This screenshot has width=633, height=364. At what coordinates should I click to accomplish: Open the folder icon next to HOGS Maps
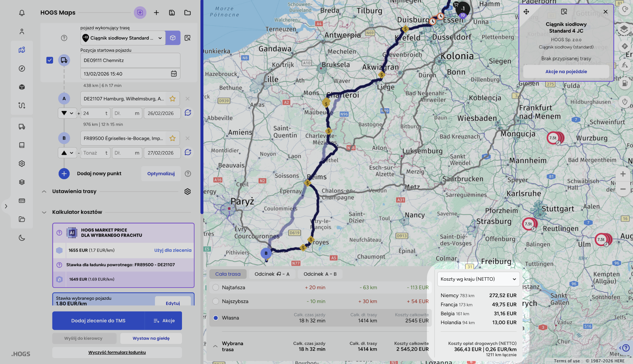point(187,13)
